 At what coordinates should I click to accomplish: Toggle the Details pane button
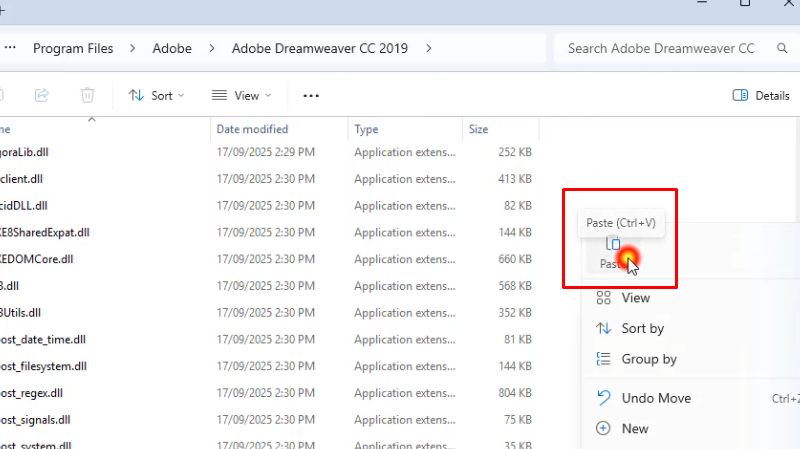point(761,95)
